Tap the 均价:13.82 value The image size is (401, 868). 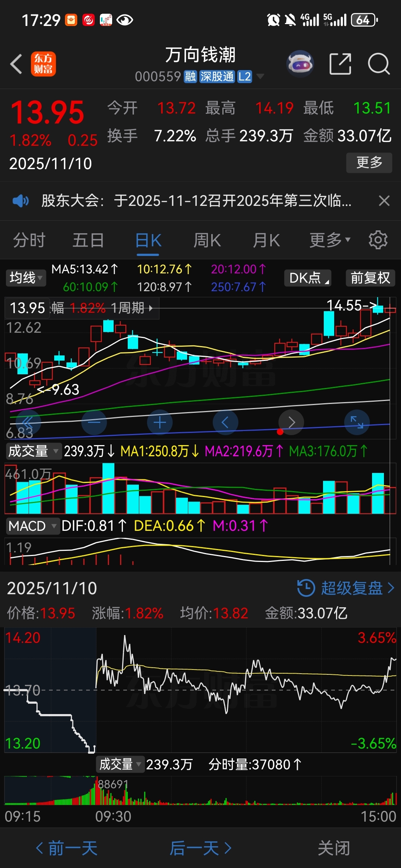[214, 613]
